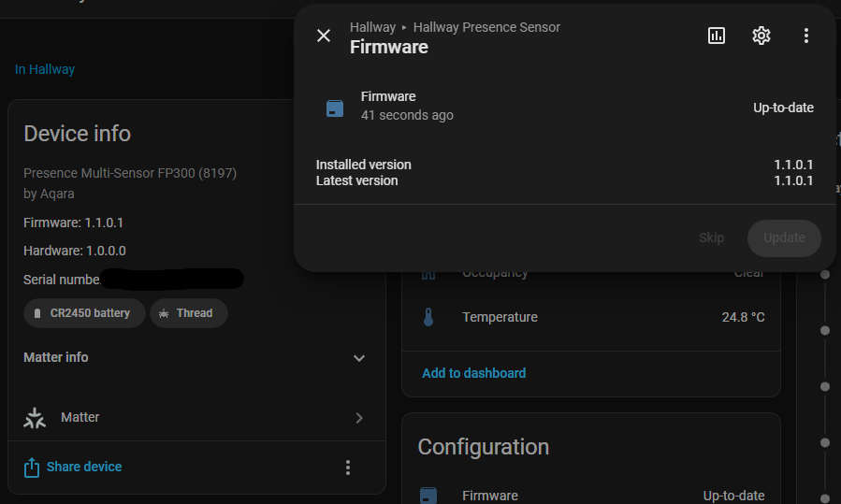Open Matter integration chevron arrow
The height and width of the screenshot is (504, 841).
coord(359,418)
